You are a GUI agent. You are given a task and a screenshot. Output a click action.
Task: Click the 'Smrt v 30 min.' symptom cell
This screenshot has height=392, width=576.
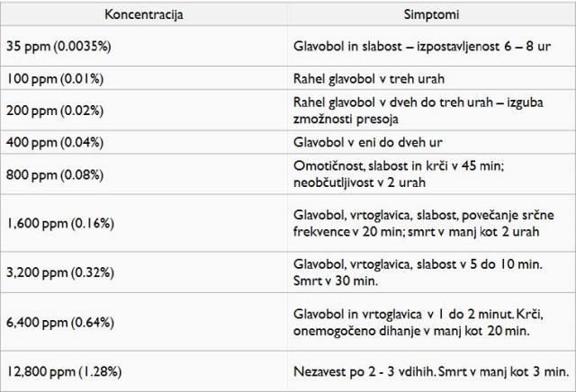tap(431, 272)
